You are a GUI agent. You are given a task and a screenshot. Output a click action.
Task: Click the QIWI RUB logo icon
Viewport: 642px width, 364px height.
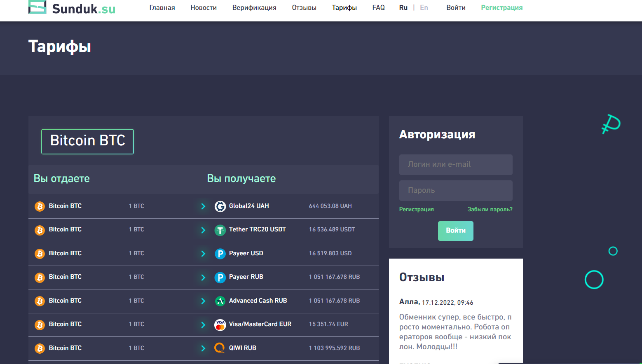220,348
